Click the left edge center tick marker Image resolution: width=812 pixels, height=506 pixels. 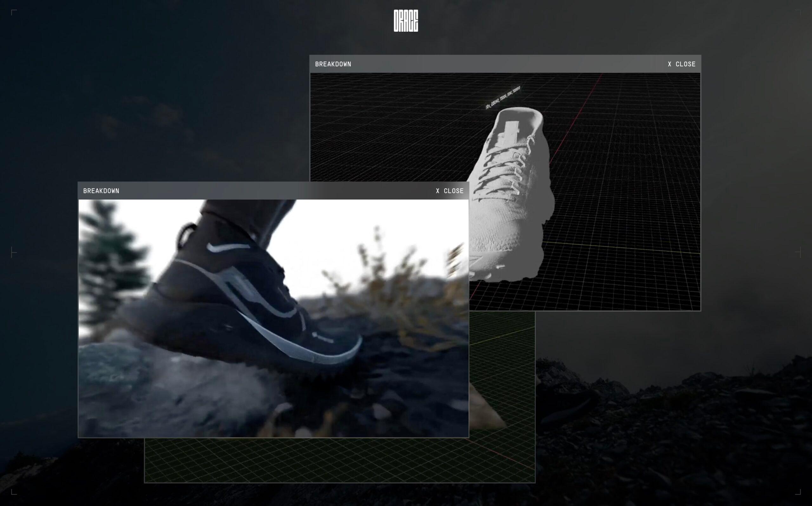tap(13, 252)
